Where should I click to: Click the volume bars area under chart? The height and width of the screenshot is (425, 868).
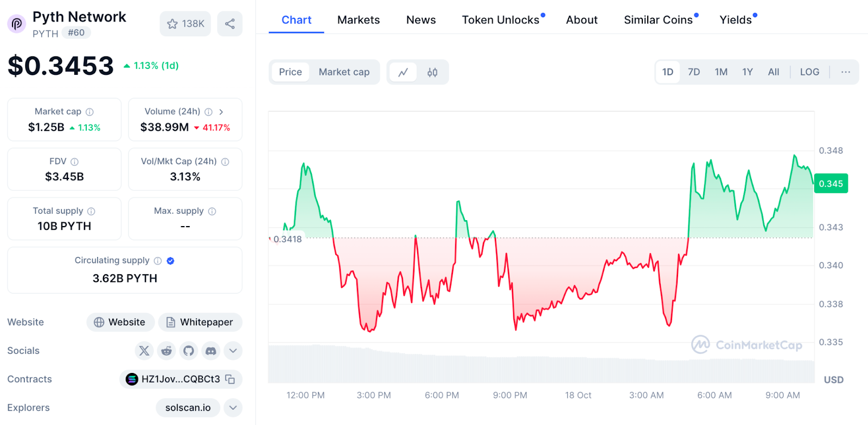541,364
